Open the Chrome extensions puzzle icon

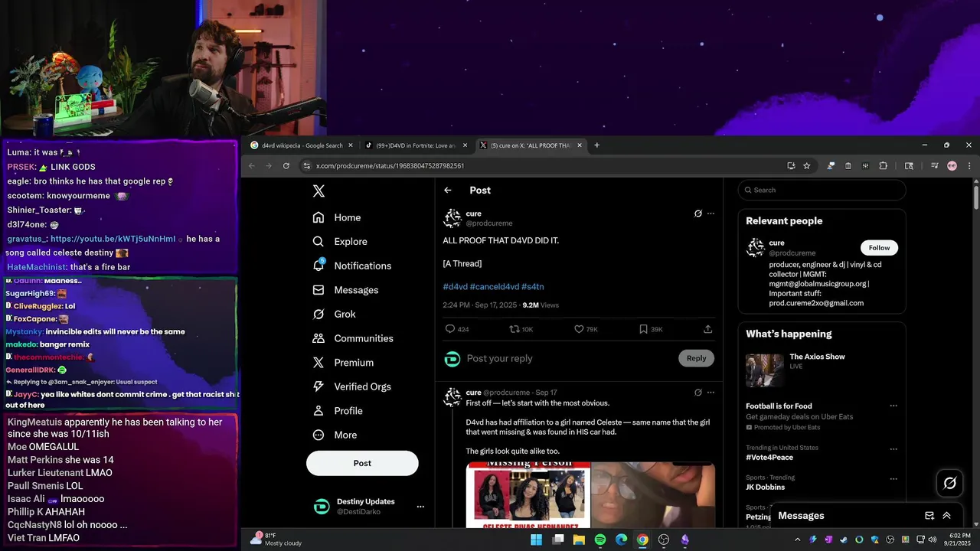click(x=883, y=166)
